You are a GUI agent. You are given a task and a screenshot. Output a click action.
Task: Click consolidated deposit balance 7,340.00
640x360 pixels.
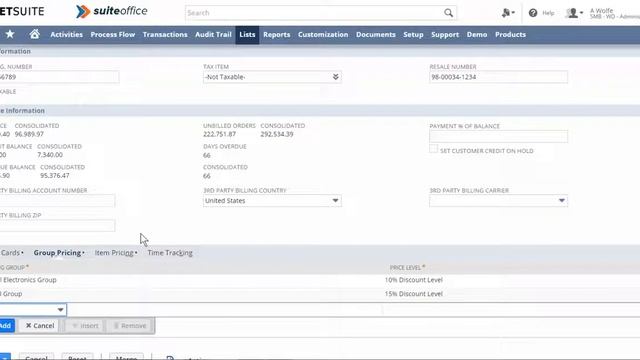50,155
